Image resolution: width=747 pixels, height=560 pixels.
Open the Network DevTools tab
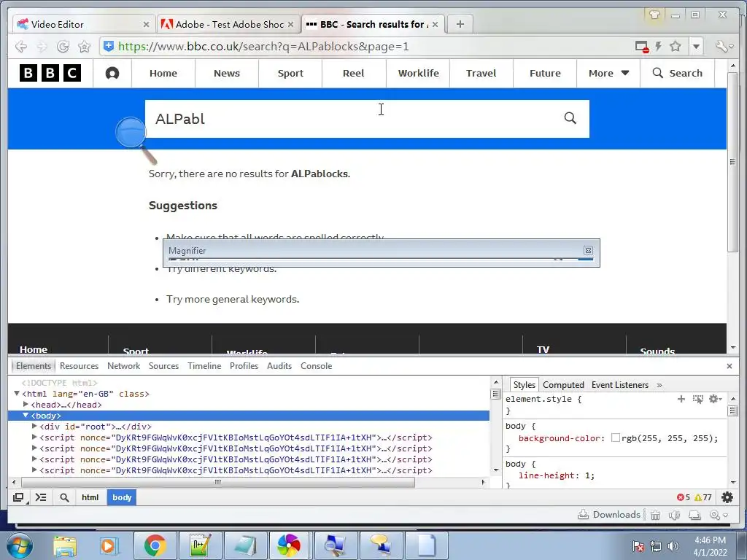coord(123,366)
